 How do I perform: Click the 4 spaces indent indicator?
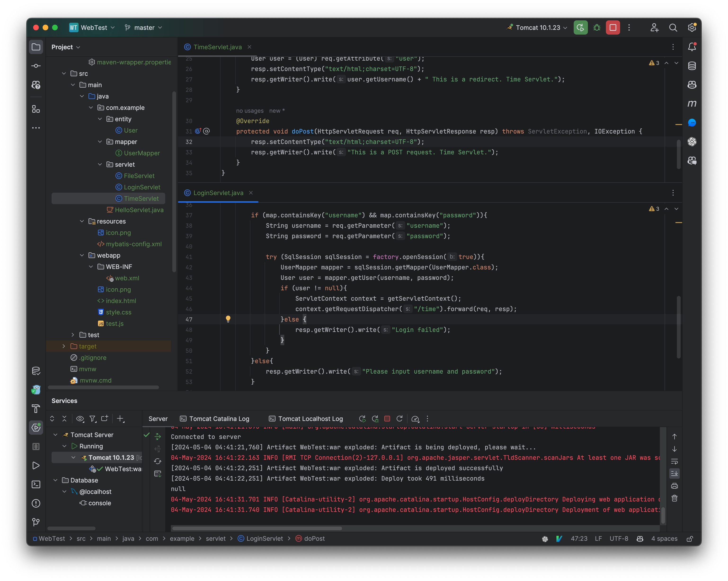click(x=664, y=538)
